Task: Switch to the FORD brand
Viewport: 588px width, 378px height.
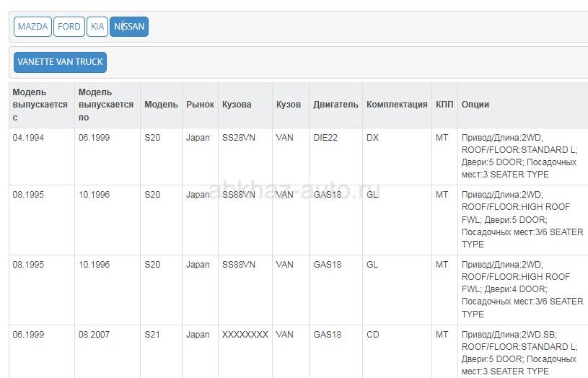Action: click(69, 27)
